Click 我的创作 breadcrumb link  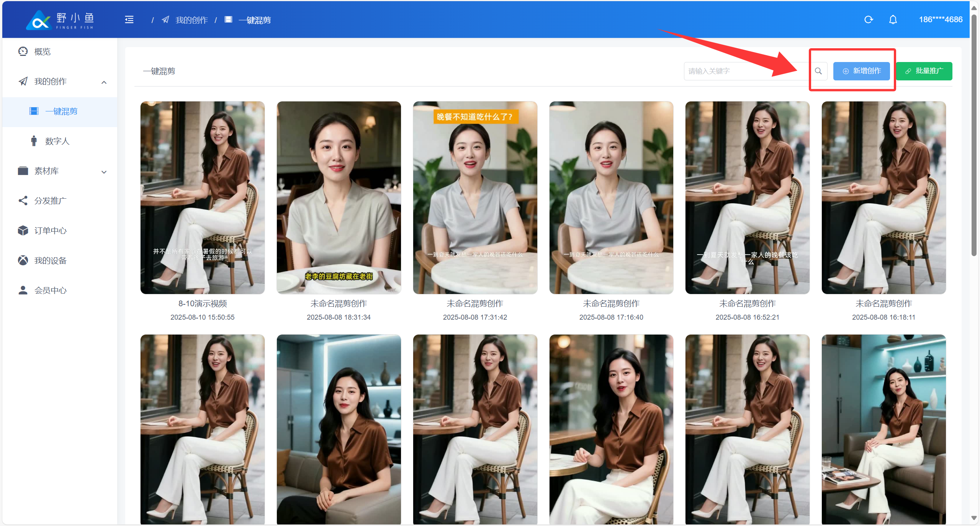[191, 20]
